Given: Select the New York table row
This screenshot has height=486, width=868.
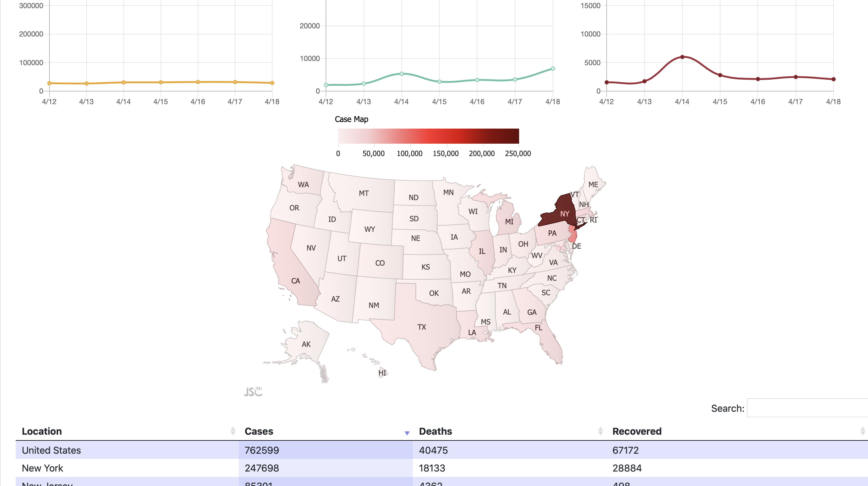Looking at the screenshot, I should (x=442, y=468).
